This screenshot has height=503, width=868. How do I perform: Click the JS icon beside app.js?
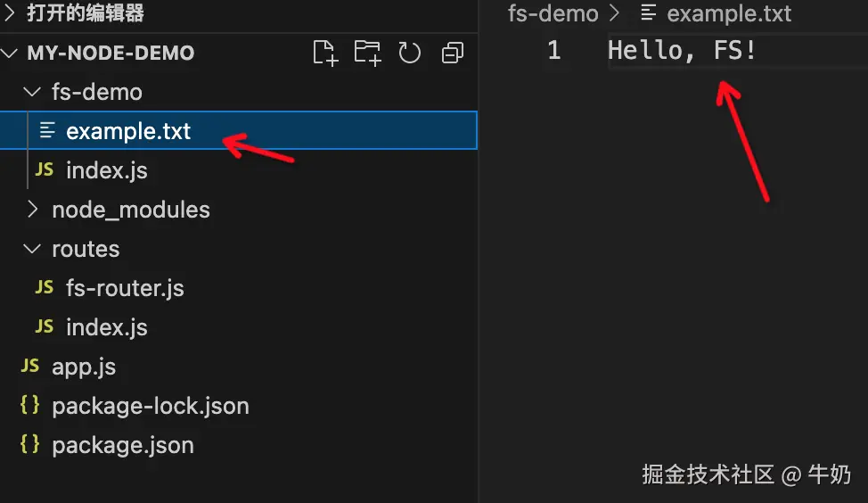[x=29, y=366]
